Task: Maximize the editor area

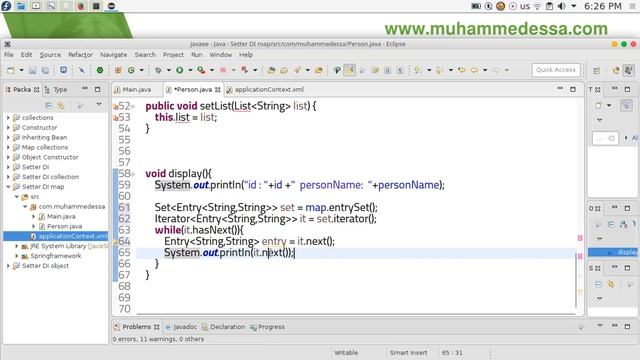Action: pyautogui.click(x=573, y=89)
